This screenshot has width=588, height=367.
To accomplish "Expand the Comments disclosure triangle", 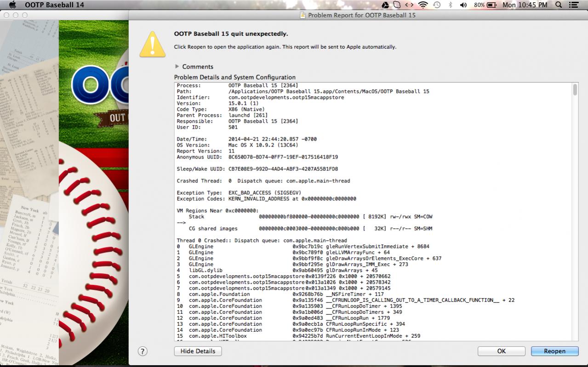I will [177, 67].
